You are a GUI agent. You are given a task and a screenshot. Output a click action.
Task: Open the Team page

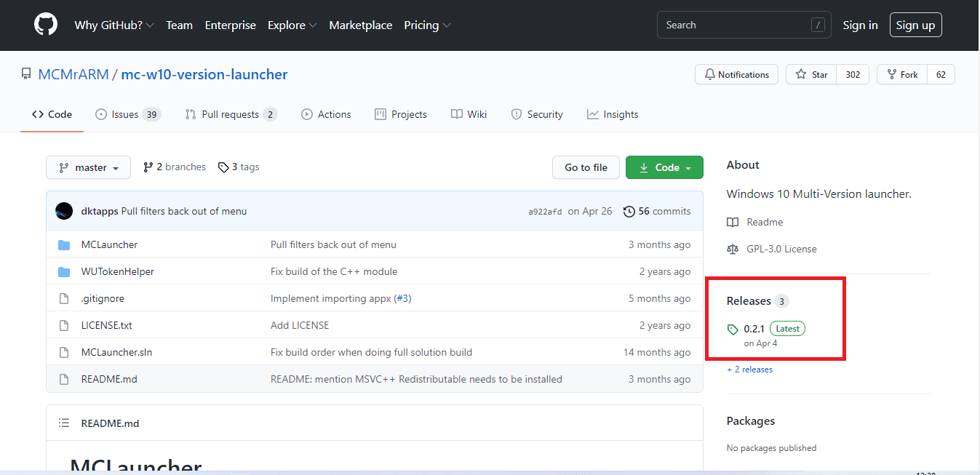(179, 25)
